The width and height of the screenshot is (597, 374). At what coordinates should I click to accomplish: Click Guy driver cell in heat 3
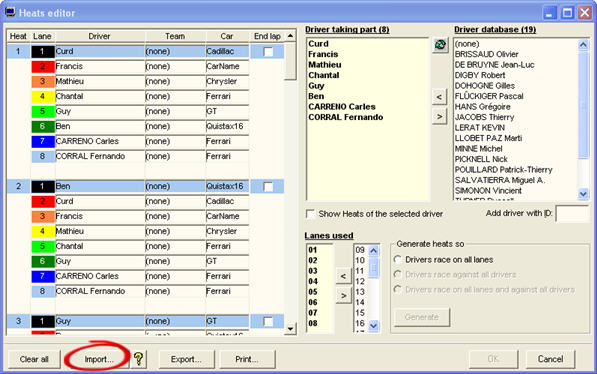point(100,321)
